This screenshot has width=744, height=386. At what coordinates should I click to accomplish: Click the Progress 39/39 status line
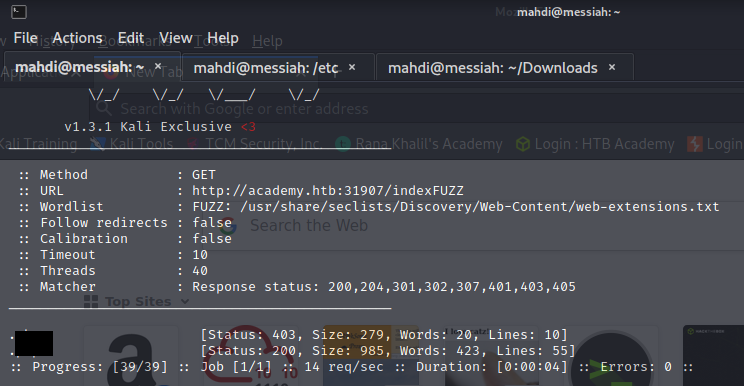pyautogui.click(x=352, y=367)
